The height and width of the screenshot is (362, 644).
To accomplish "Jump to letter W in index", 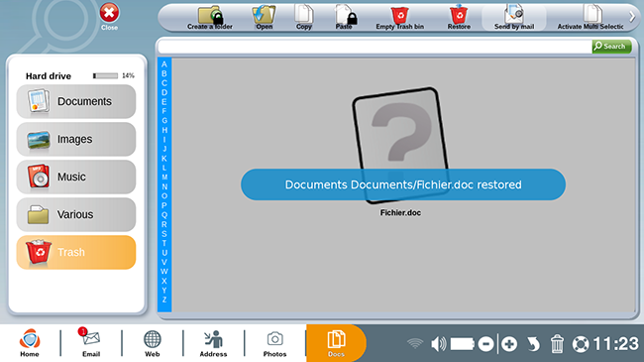I will click(164, 272).
